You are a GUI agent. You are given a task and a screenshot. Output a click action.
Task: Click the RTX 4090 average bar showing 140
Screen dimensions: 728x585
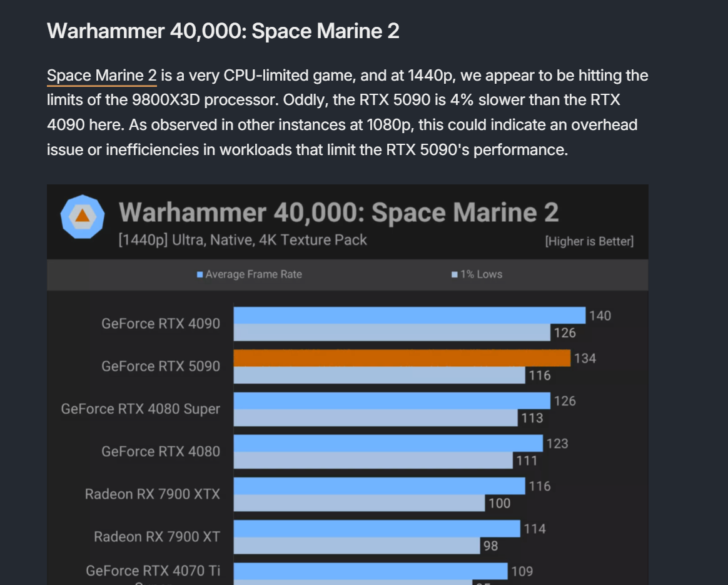tap(409, 316)
